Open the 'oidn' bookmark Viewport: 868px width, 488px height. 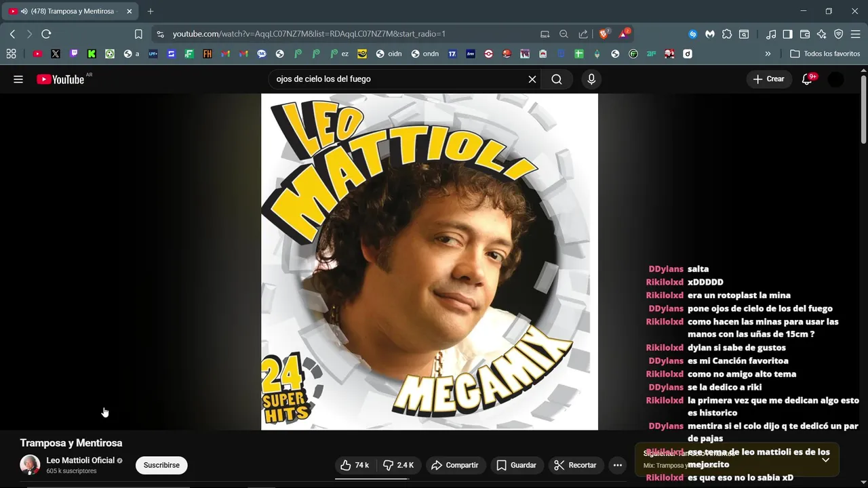coord(389,54)
